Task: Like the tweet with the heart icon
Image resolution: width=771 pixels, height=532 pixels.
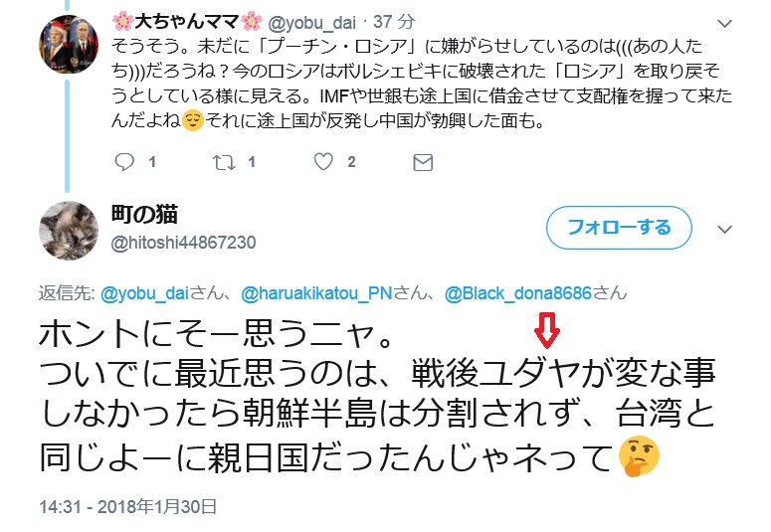Action: point(323,162)
